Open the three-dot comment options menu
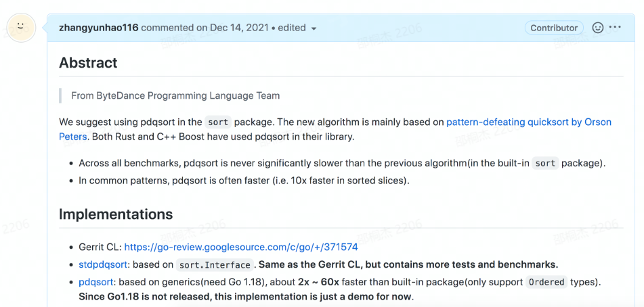 tap(615, 28)
